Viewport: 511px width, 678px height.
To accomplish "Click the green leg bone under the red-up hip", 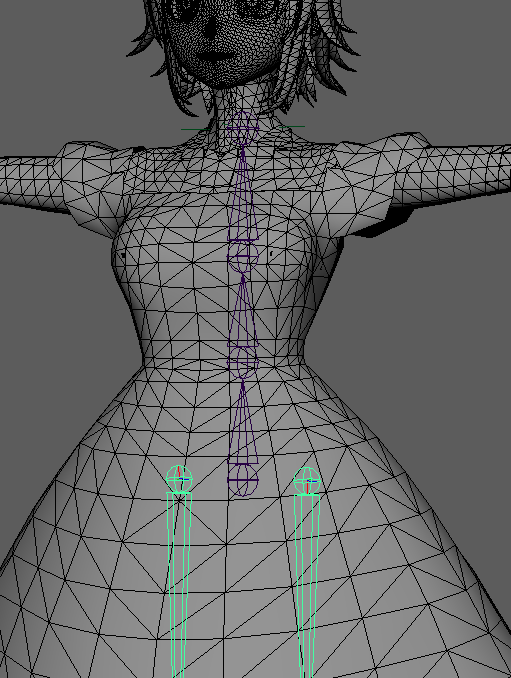I will click(x=179, y=584).
